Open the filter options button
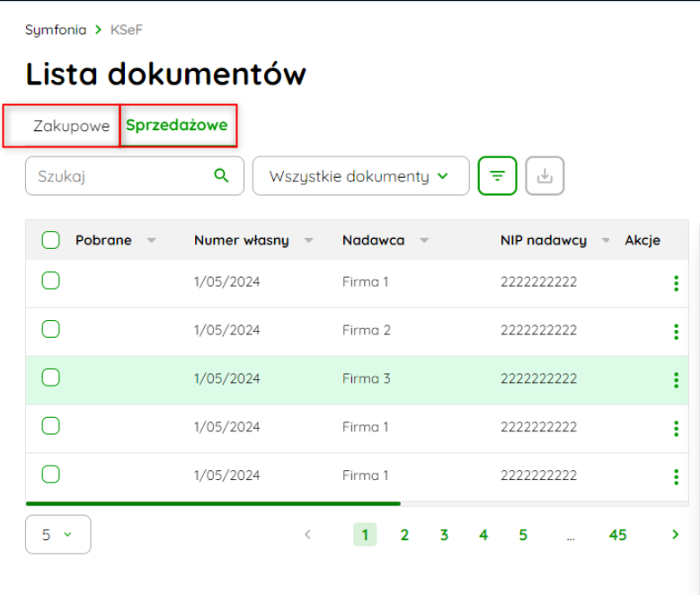This screenshot has width=700, height=595. coord(497,175)
